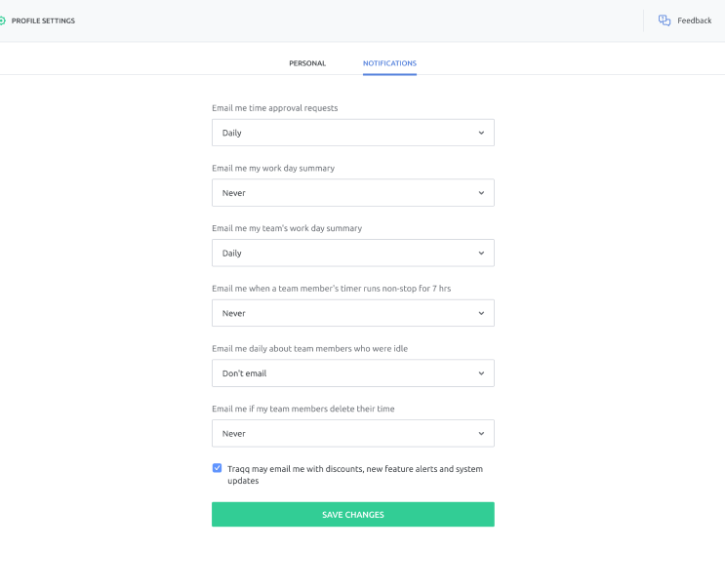Click the Feedback chat bubbles icon
This screenshot has width=725, height=588.
(x=664, y=20)
